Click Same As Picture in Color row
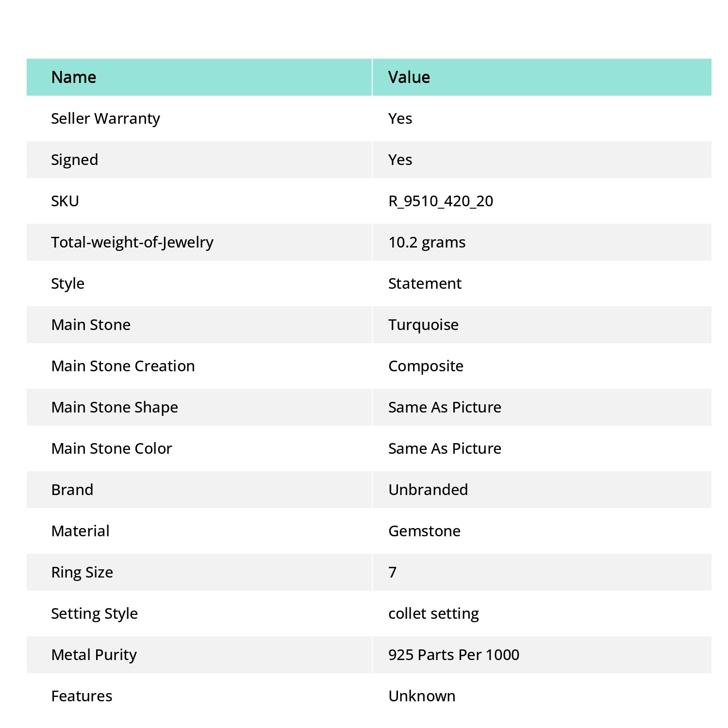728x728 pixels. click(x=445, y=448)
